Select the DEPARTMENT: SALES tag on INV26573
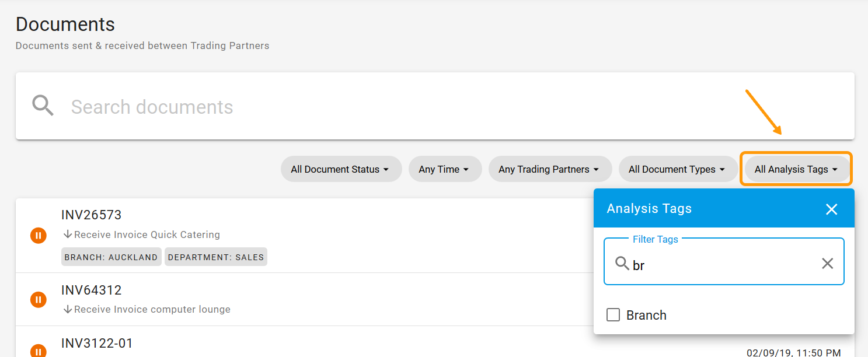This screenshot has width=868, height=357. tap(215, 257)
